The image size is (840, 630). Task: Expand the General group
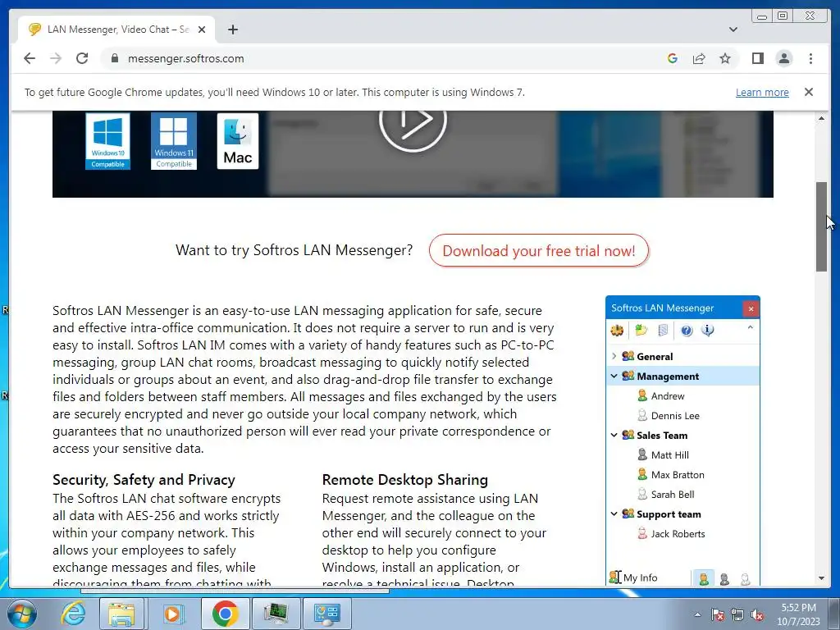tap(614, 356)
